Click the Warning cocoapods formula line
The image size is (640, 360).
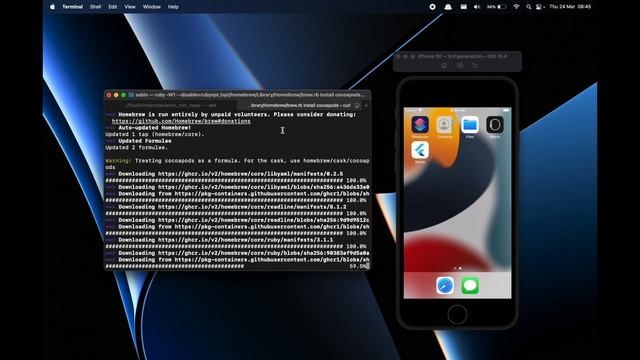pyautogui.click(x=237, y=164)
